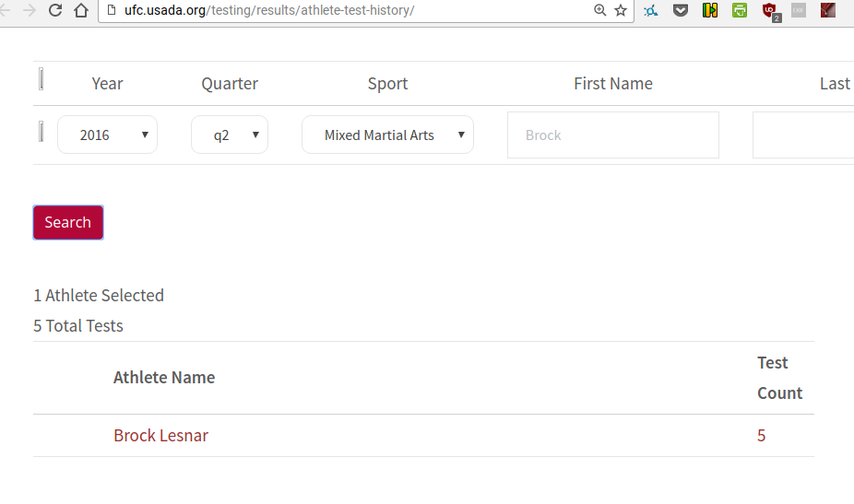
Task: Reload the page with the refresh icon
Action: click(55, 10)
